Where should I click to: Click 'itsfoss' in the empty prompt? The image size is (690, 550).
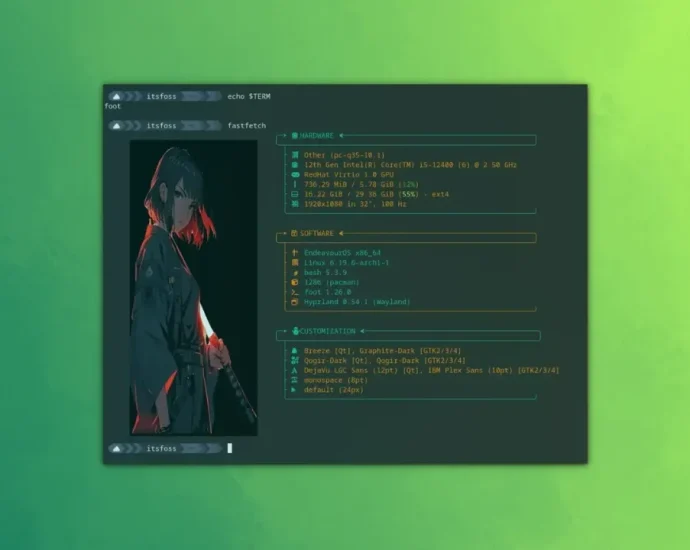[161, 448]
